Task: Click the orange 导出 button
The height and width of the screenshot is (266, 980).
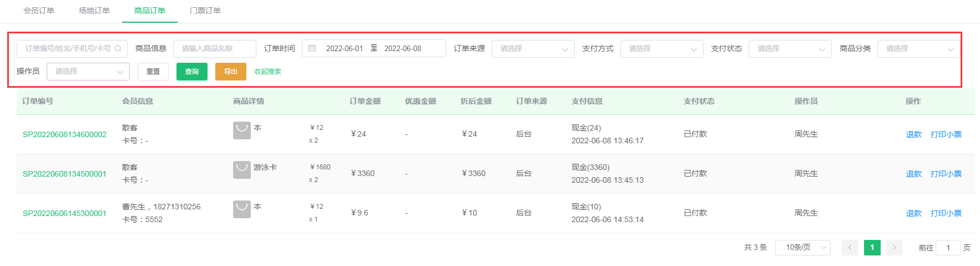Action: (230, 72)
